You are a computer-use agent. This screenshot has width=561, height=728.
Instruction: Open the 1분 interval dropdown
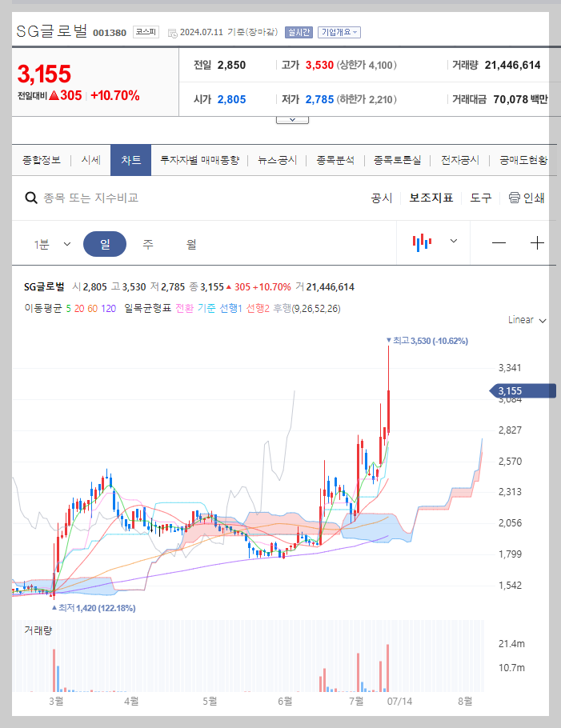click(x=52, y=244)
